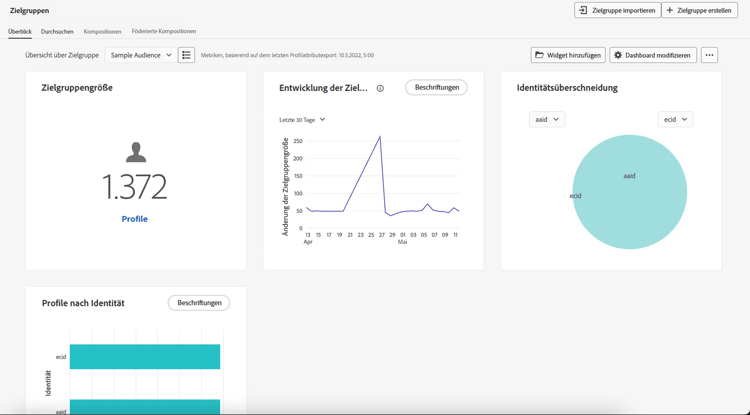Click the list view icon beside Sample Audience

[x=186, y=55]
